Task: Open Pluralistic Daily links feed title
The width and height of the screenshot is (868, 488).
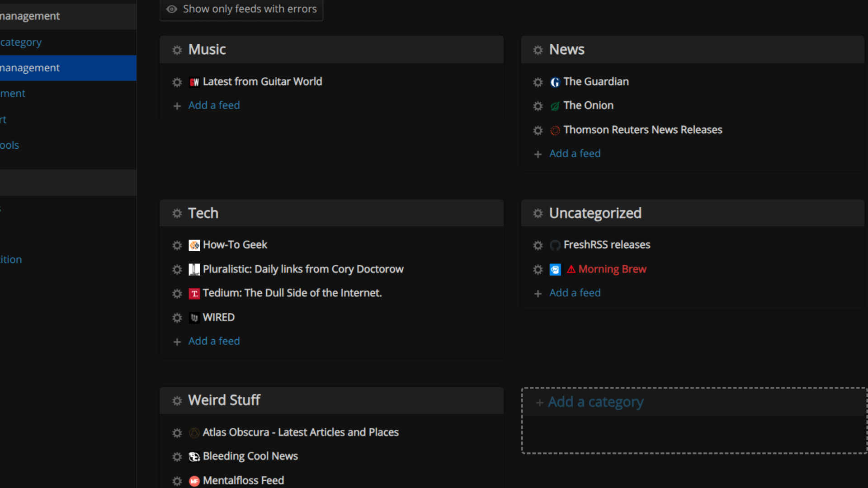Action: coord(303,269)
